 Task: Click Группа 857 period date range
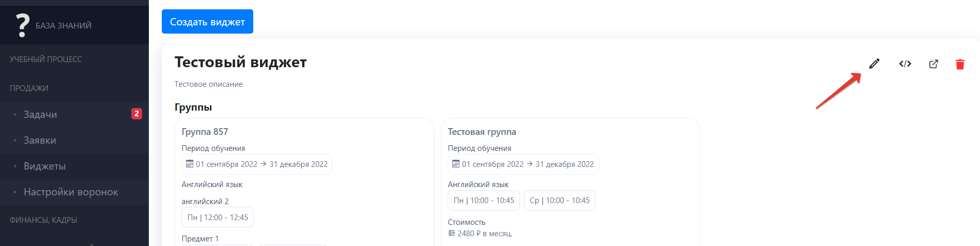pos(257,164)
